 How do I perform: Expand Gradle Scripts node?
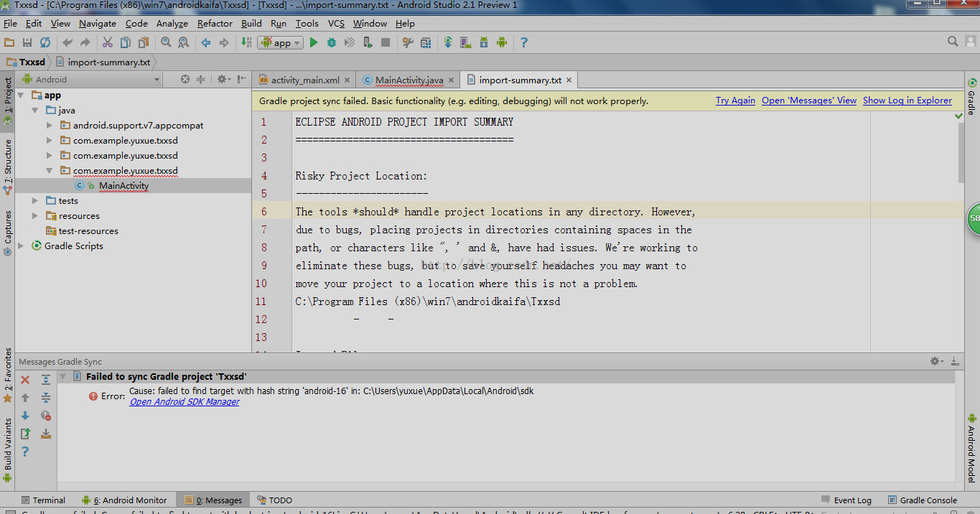[x=21, y=246]
